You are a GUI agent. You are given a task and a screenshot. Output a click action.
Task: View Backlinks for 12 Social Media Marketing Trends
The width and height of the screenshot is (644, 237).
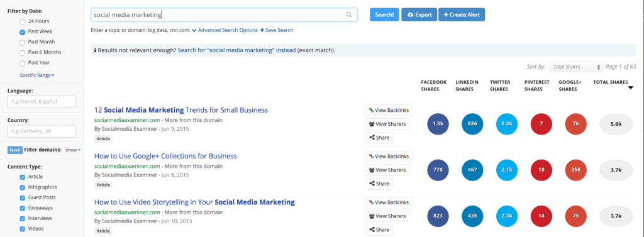click(x=389, y=110)
